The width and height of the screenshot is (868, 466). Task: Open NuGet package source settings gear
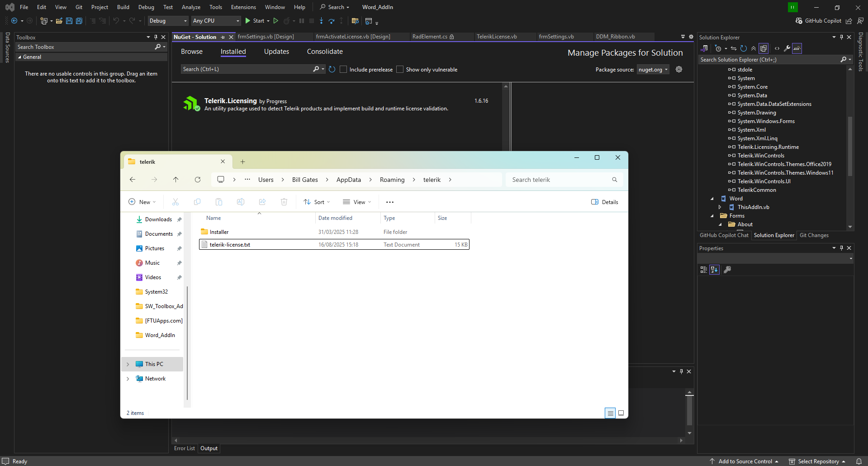[678, 69]
